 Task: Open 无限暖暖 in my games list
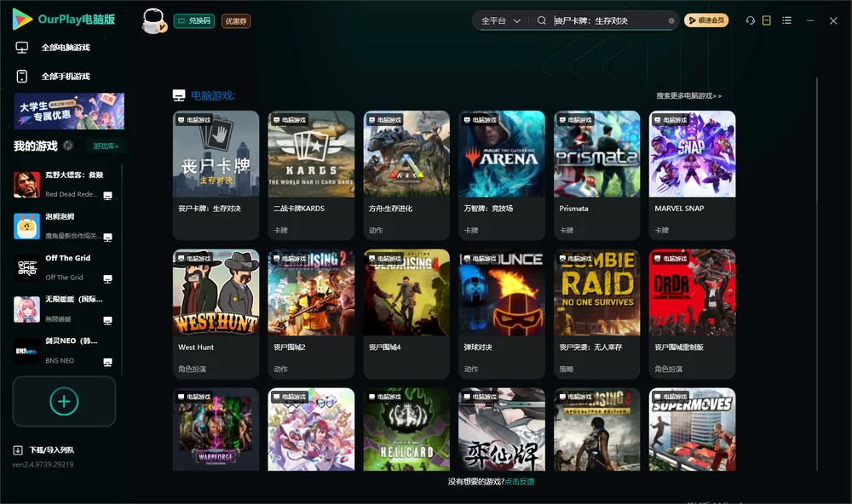(63, 309)
